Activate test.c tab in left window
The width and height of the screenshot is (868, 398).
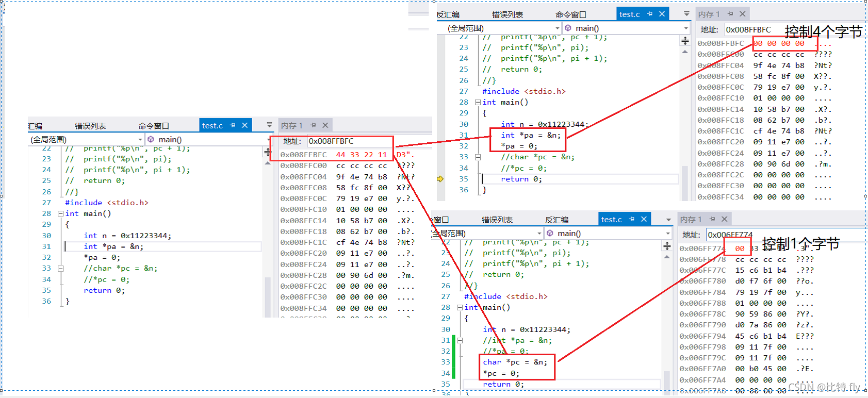(212, 126)
